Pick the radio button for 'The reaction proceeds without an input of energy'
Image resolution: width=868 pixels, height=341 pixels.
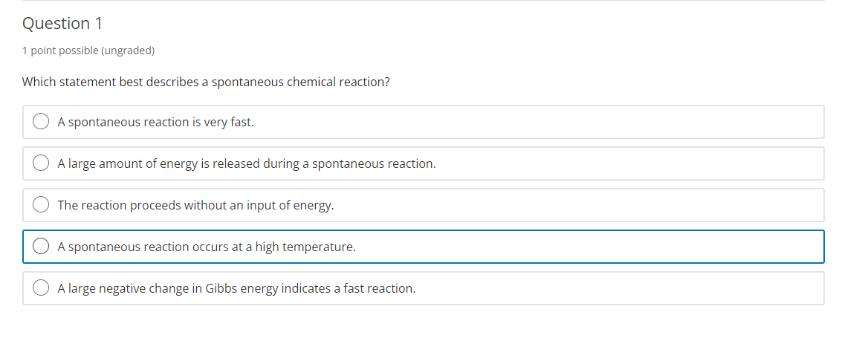coord(42,205)
